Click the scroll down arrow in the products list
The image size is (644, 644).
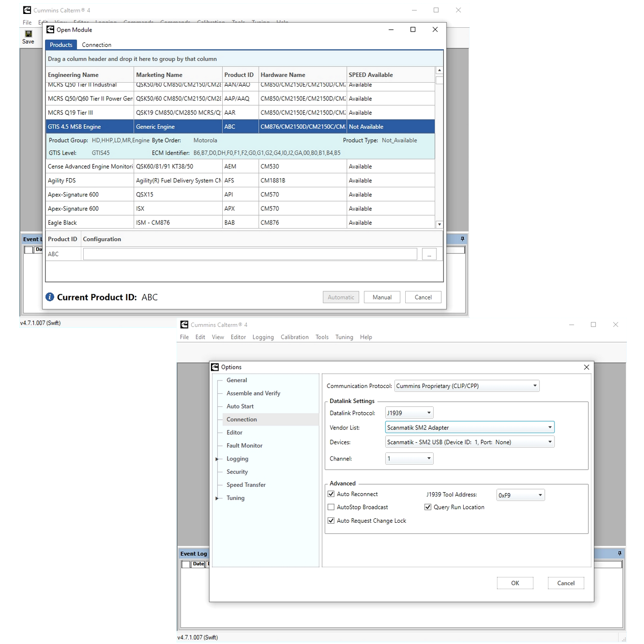[439, 224]
